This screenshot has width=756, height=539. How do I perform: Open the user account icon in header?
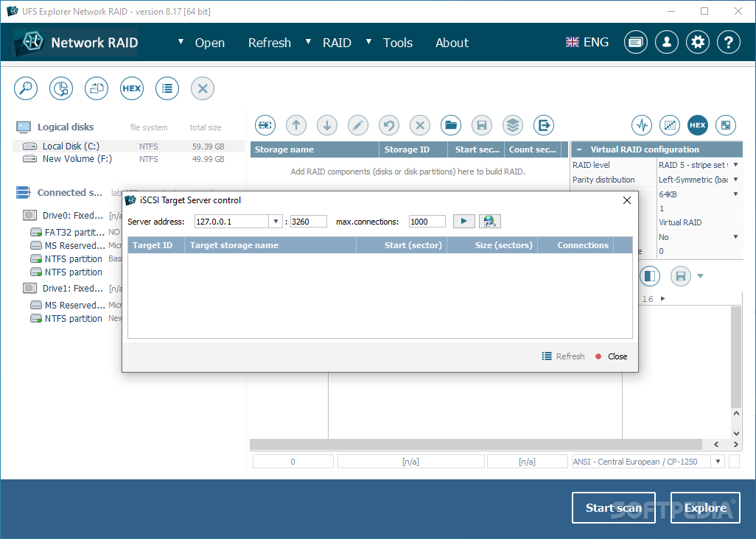667,43
